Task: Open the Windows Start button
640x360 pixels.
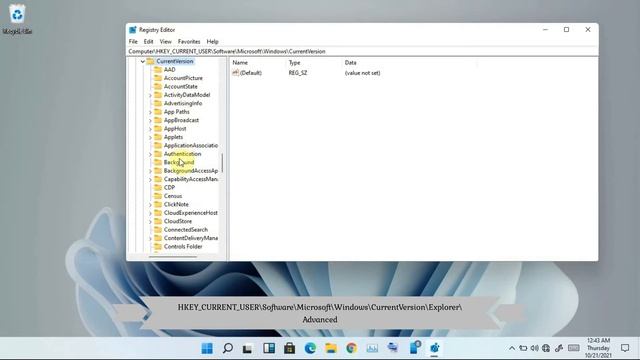Action: tap(207, 348)
